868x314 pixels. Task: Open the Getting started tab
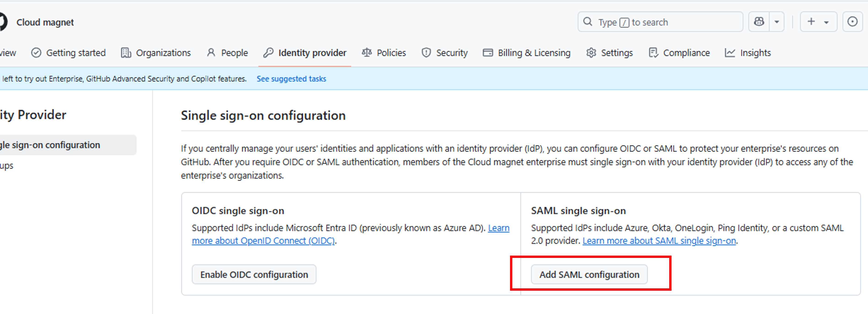[68, 53]
